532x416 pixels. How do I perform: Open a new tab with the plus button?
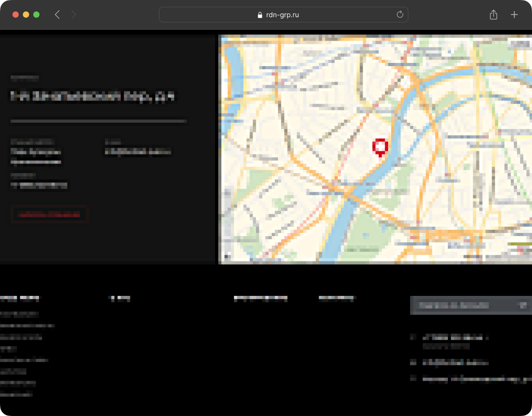(514, 15)
